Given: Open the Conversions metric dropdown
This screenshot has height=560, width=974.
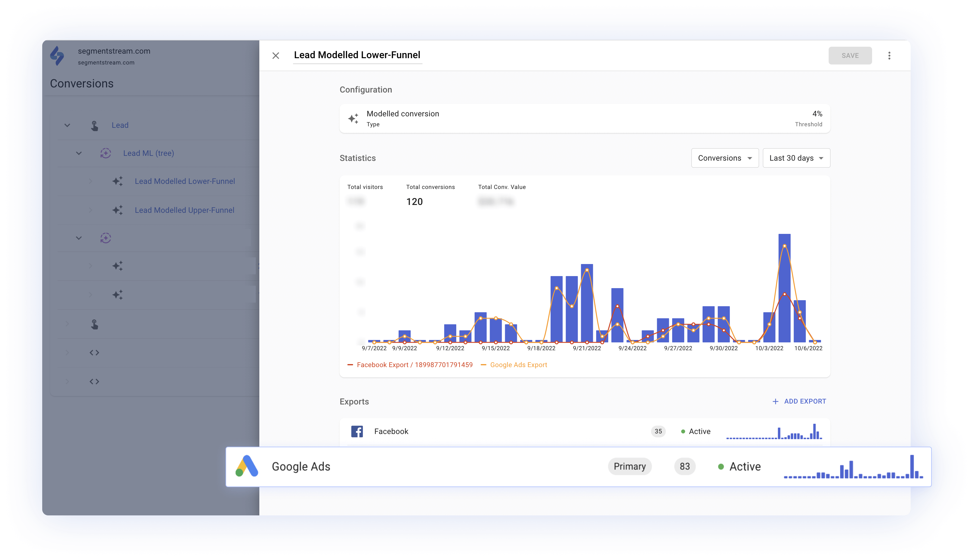Looking at the screenshot, I should coord(725,158).
